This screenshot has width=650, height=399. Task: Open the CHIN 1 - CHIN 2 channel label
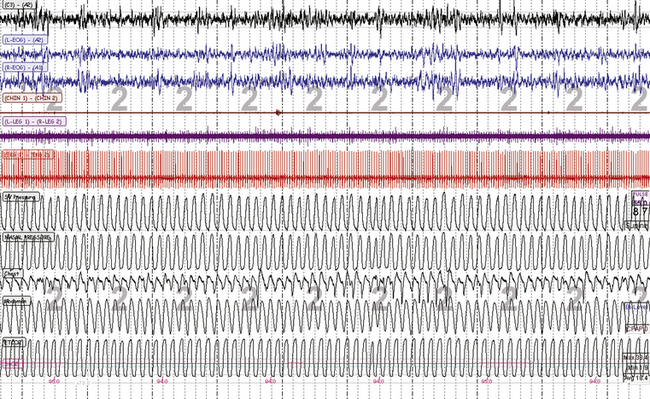[32, 98]
